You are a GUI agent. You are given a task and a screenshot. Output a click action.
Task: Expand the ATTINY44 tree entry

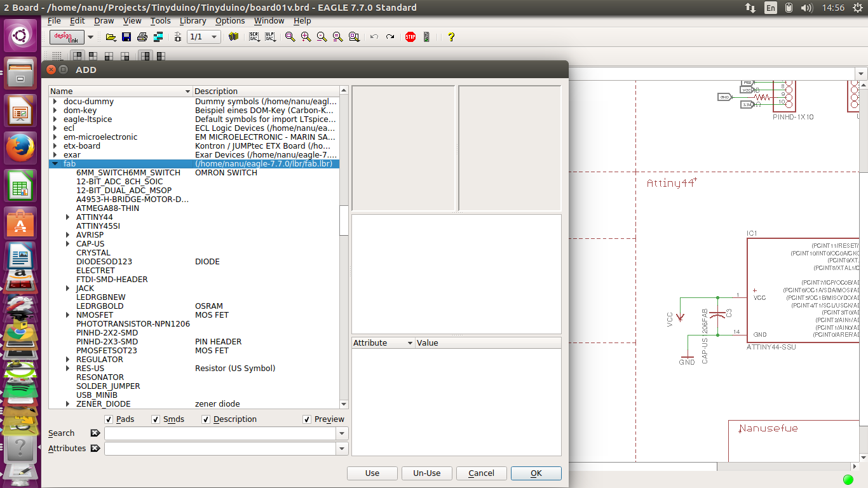point(68,217)
